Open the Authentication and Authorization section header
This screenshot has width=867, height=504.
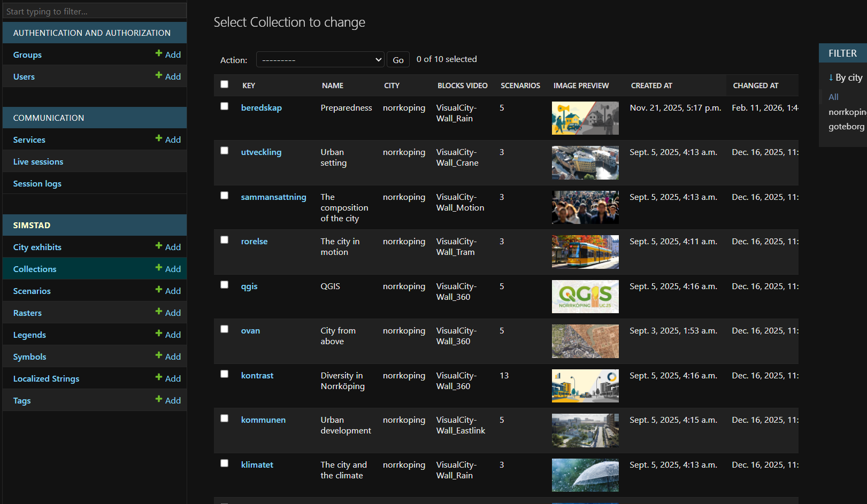pyautogui.click(x=92, y=33)
